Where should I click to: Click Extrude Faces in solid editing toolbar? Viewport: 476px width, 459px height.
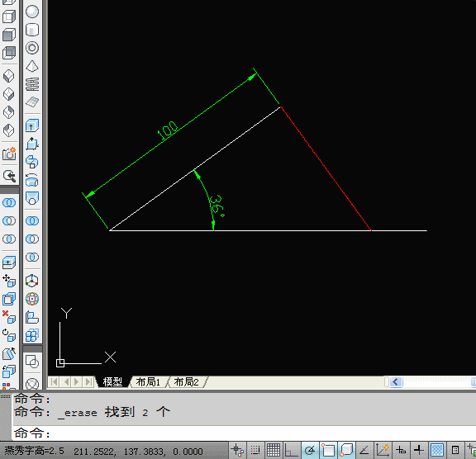tap(9, 263)
